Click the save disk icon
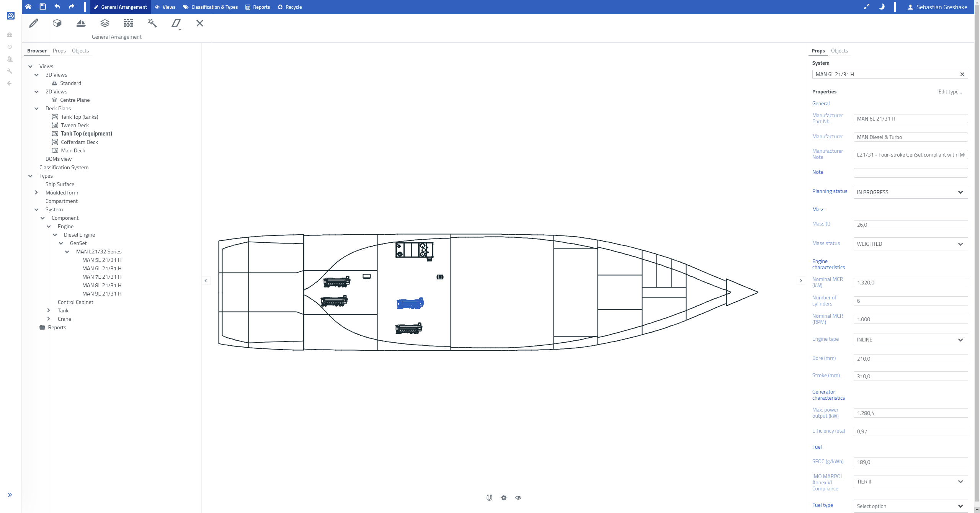Screen dimensions: 980x513 pyautogui.click(x=42, y=7)
